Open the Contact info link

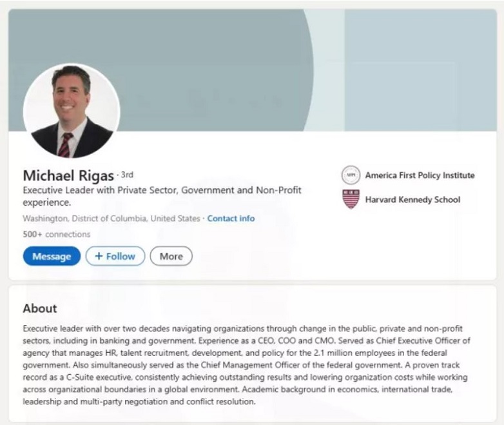coord(231,219)
